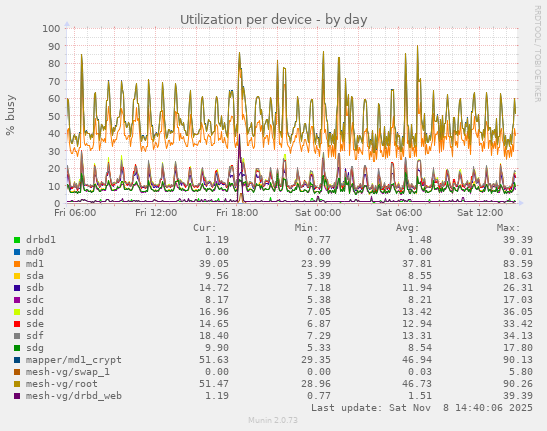This screenshot has width=547, height=431.
Task: Click the 'sda' legend label
Action: (35, 276)
